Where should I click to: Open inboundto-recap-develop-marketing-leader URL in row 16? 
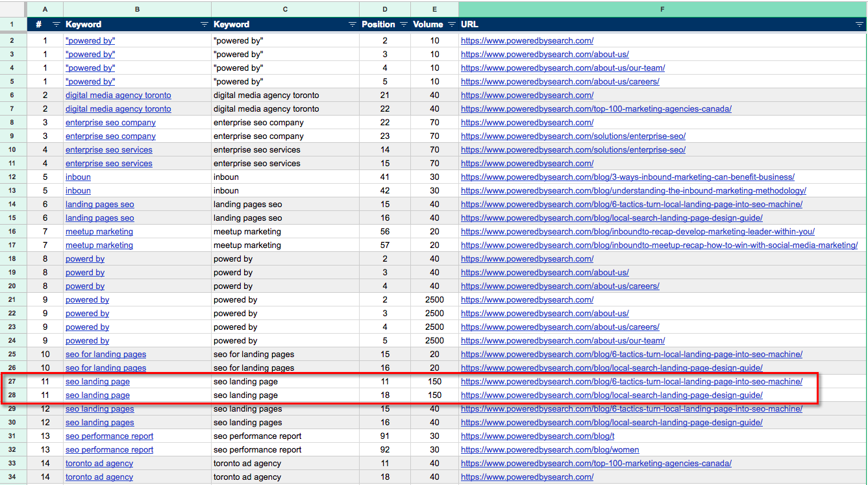coord(638,232)
